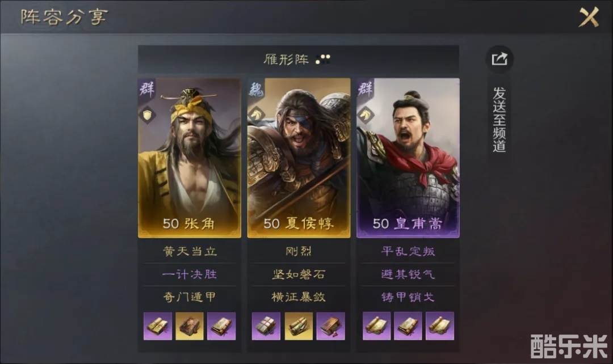The height and width of the screenshot is (364, 613).
Task: Click the 魏 faction badge on 夏侯惇 card
Action: point(256,88)
